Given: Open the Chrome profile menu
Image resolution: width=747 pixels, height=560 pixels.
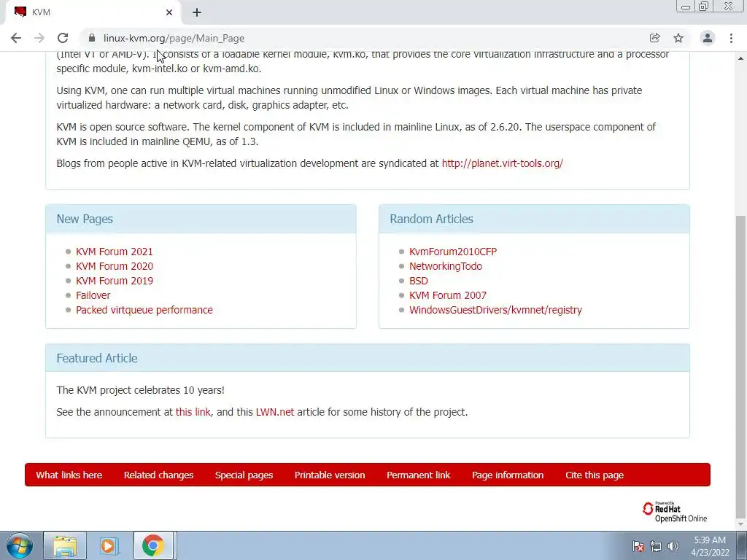Looking at the screenshot, I should (708, 38).
